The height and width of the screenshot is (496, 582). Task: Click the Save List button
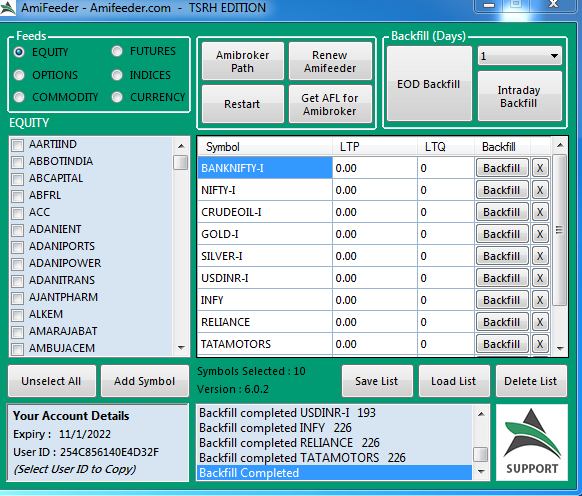tap(377, 381)
